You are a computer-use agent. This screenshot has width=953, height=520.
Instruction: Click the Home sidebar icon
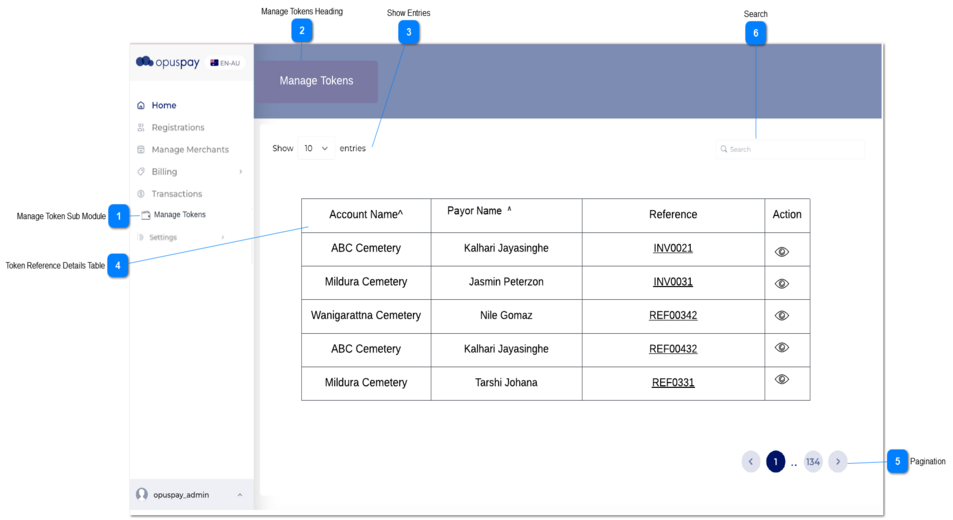(x=141, y=105)
